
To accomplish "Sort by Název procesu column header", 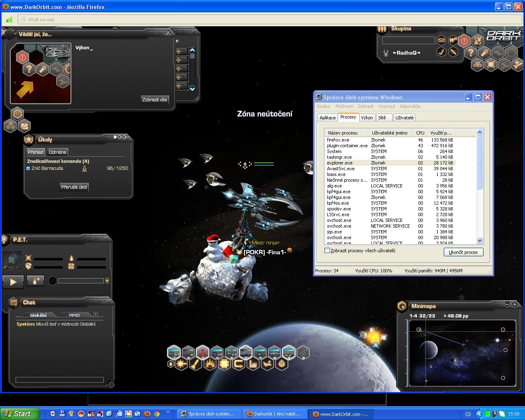I will tap(347, 133).
